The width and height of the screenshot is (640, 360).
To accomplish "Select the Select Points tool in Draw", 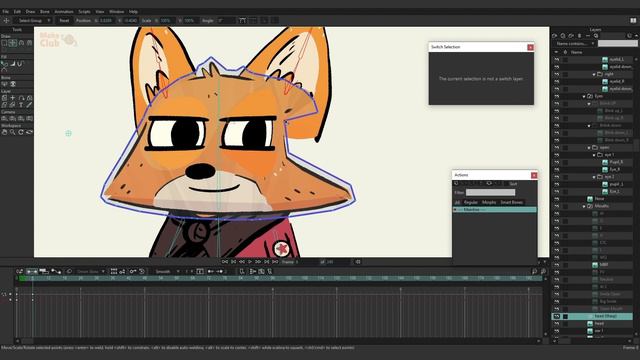I will tap(4, 43).
